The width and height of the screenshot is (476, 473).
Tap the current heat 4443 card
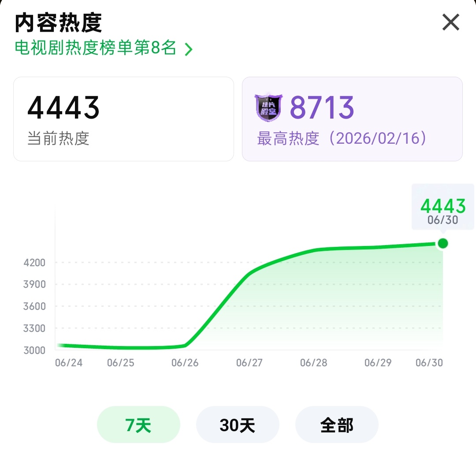click(x=123, y=119)
